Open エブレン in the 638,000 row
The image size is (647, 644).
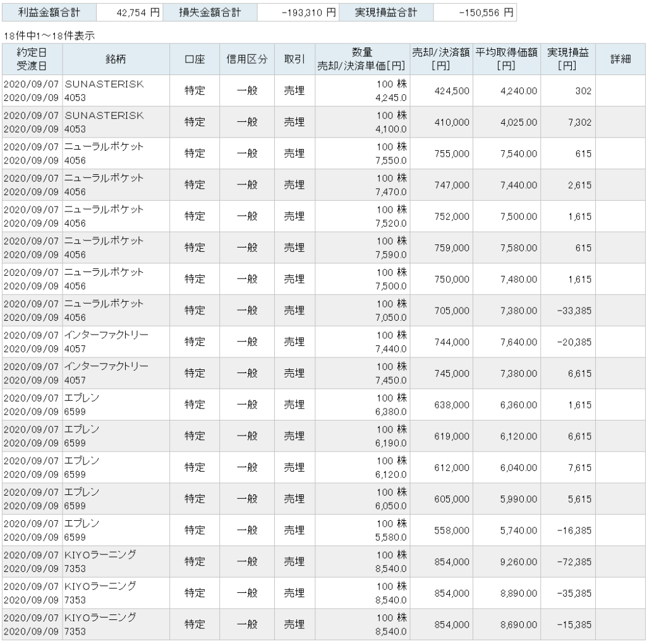click(x=82, y=398)
